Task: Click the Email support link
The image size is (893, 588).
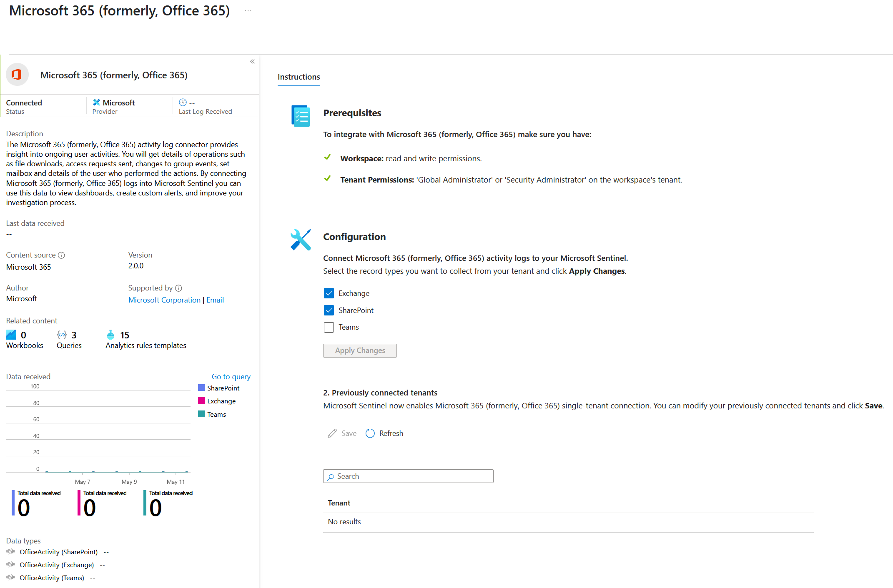Action: (x=215, y=300)
